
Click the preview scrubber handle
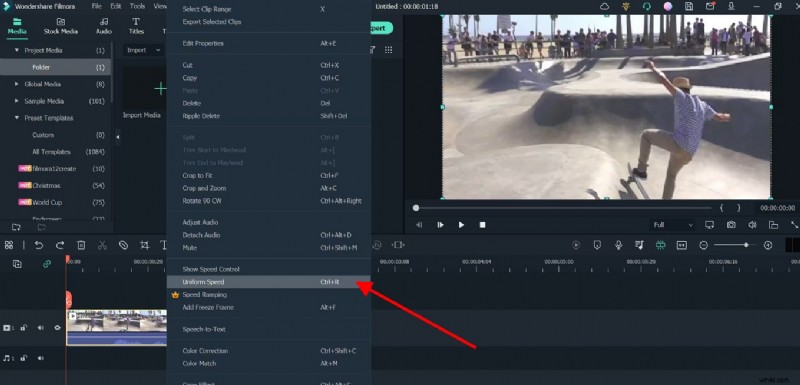[x=416, y=208]
